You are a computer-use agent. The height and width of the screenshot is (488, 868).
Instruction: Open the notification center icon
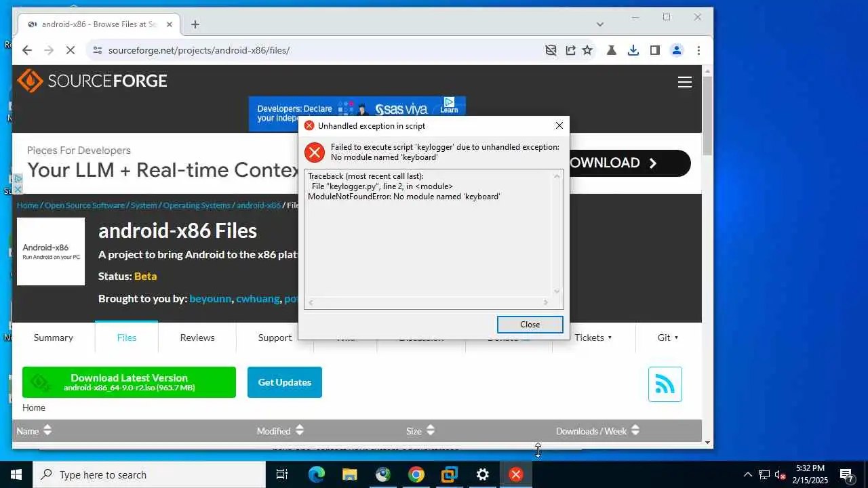[846, 474]
